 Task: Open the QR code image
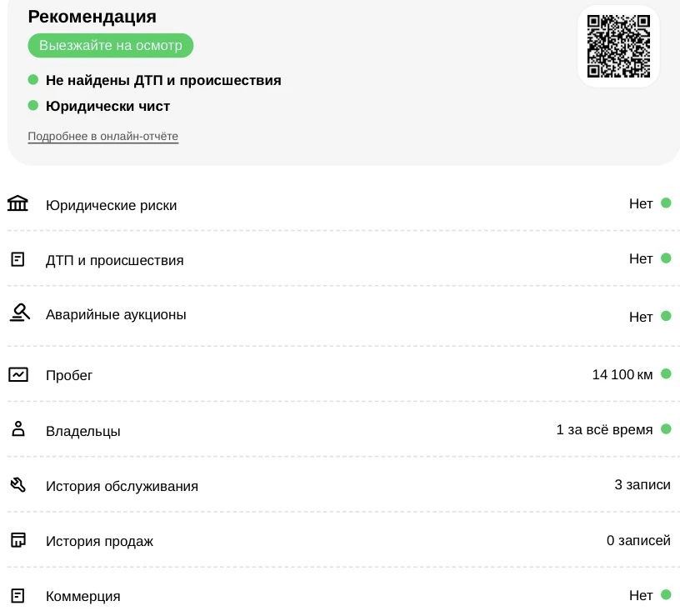(x=618, y=46)
